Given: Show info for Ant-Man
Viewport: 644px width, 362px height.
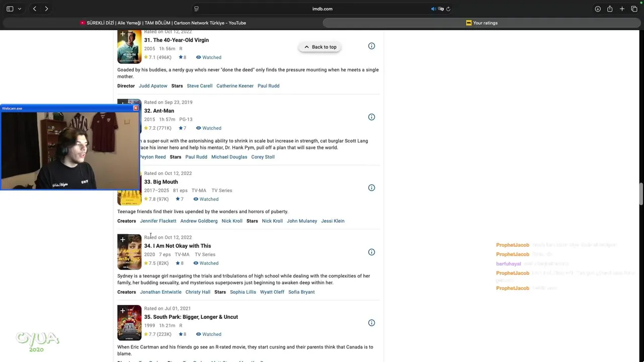Looking at the screenshot, I should tap(371, 117).
